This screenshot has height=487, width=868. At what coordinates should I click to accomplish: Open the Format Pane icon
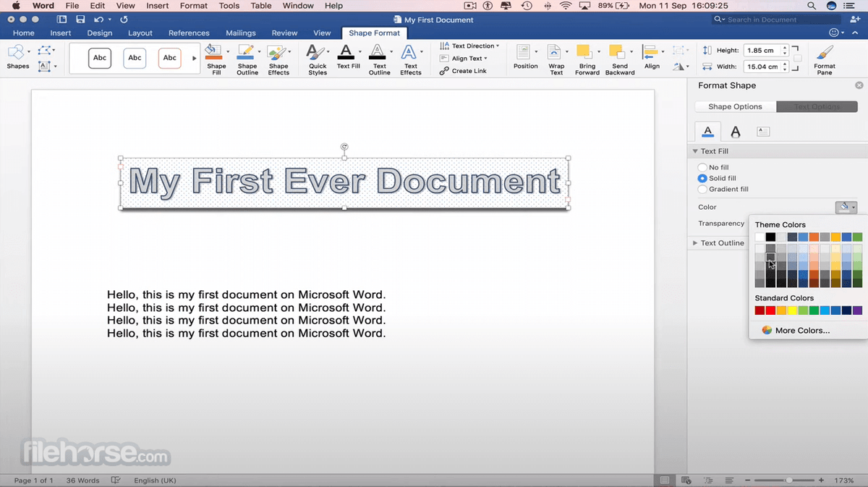(824, 52)
